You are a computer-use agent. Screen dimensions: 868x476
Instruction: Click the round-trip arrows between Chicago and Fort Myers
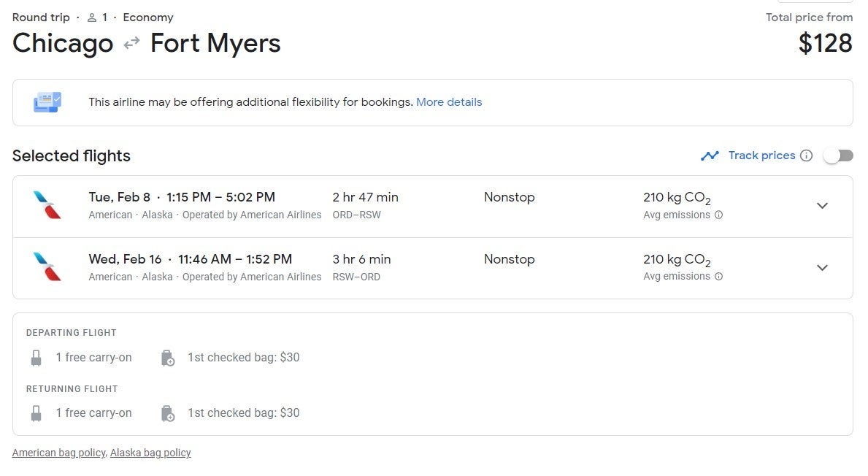point(131,44)
